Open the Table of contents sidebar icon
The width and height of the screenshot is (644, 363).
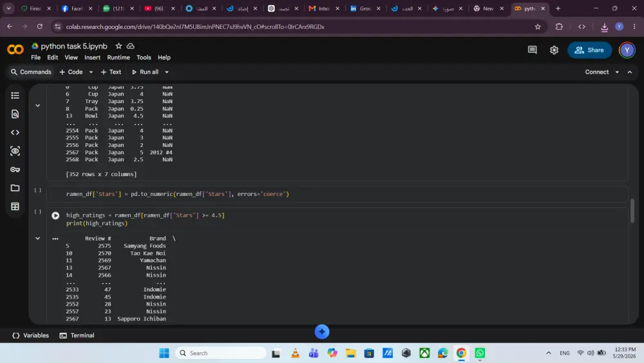click(15, 95)
